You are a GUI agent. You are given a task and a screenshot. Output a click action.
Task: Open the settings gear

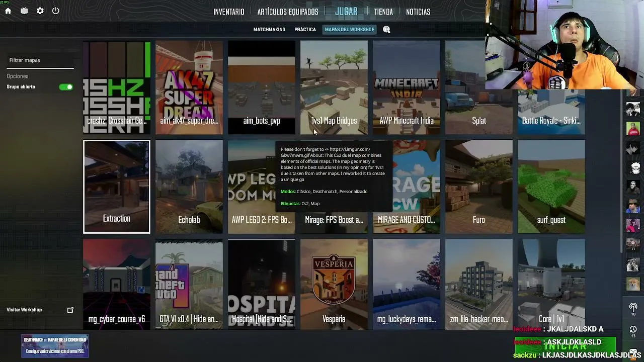click(40, 11)
